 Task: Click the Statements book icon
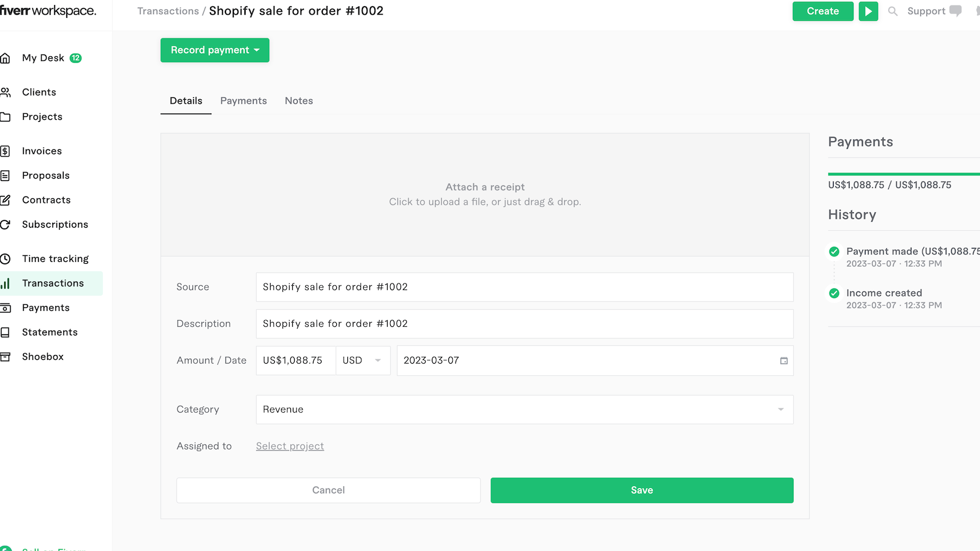pos(5,332)
